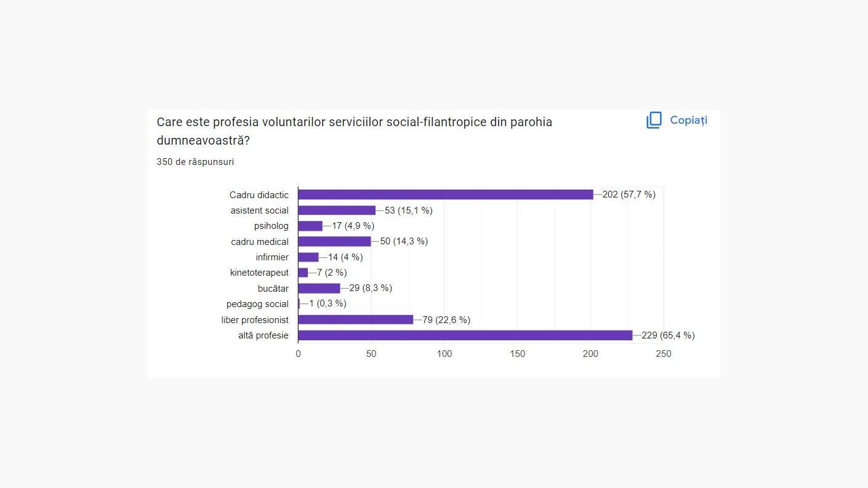Click the pedagog social category label
The image size is (868, 488).
point(257,304)
